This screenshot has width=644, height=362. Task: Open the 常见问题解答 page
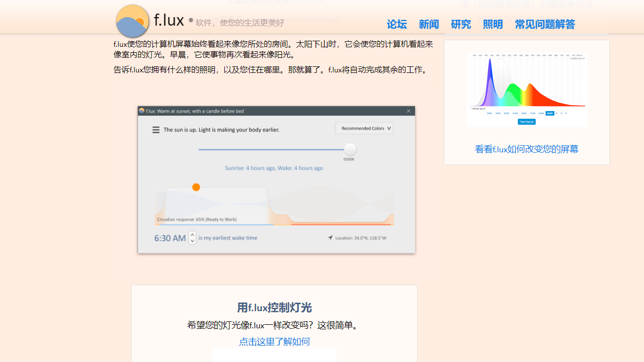pos(544,24)
